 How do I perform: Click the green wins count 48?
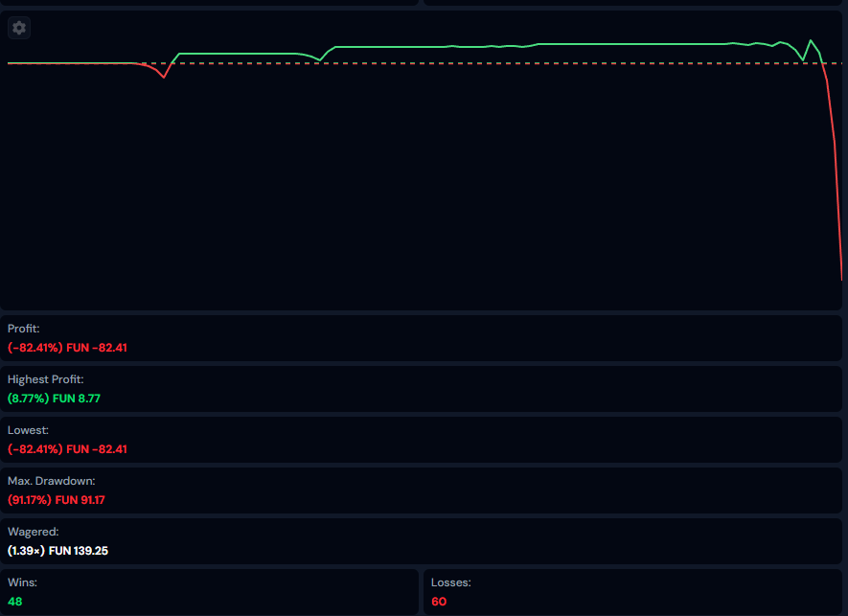(14, 601)
